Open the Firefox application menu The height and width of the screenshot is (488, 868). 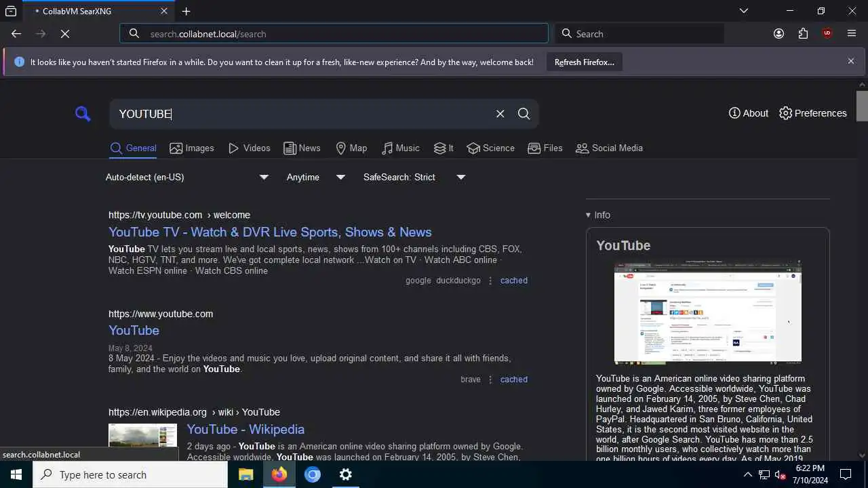coord(852,33)
